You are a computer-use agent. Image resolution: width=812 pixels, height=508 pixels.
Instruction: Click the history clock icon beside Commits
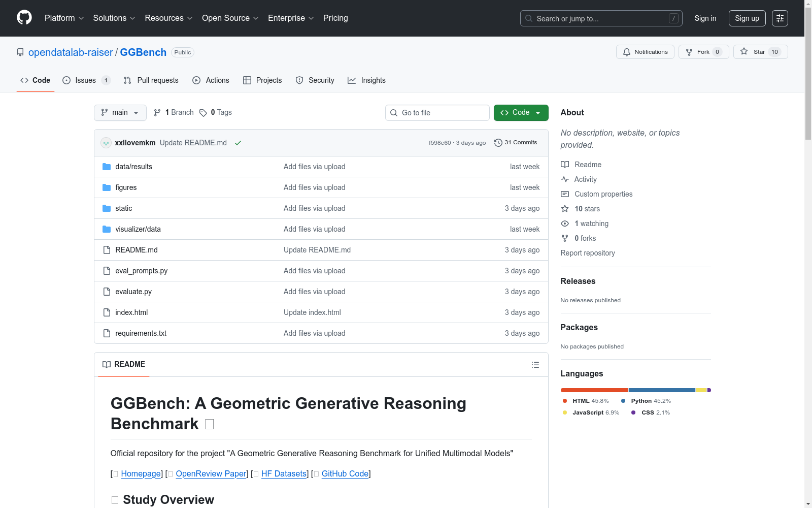coord(498,143)
